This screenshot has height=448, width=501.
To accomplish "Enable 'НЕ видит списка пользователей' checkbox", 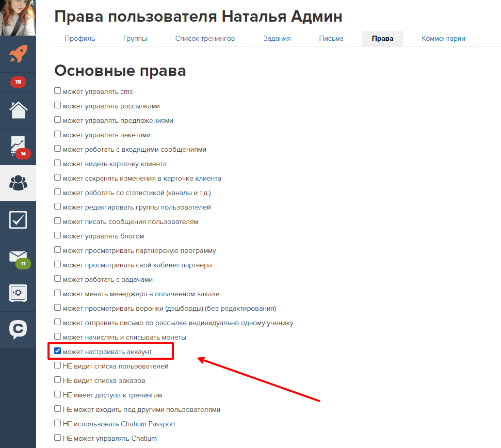I will 57,365.
